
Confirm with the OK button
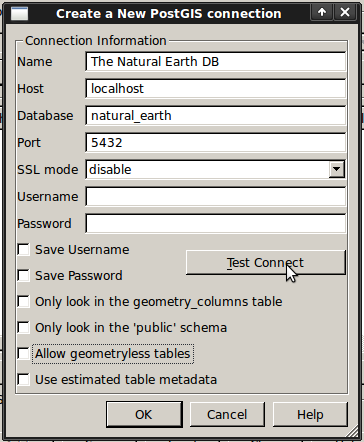pos(144,414)
